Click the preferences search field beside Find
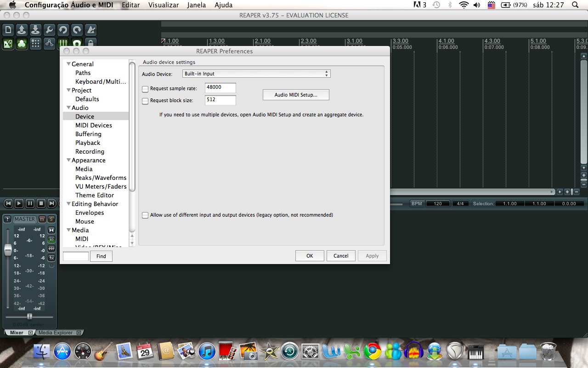The image size is (588, 368). [x=76, y=256]
